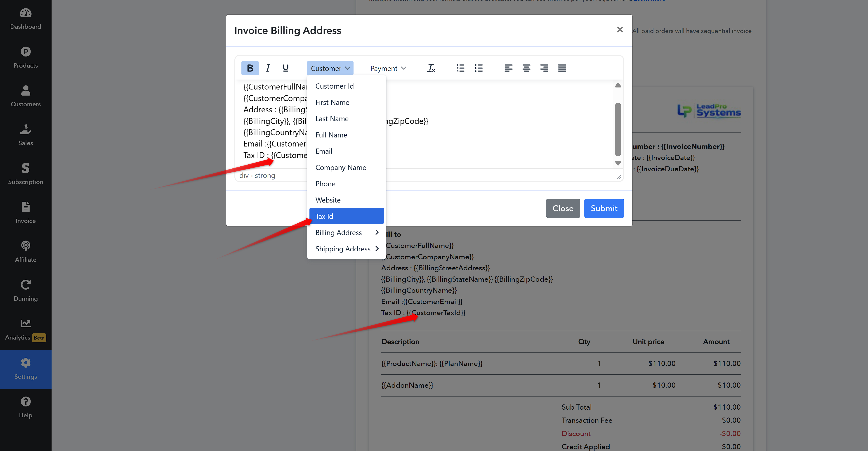This screenshot has height=451, width=868.
Task: Click the Close button
Action: click(x=563, y=208)
